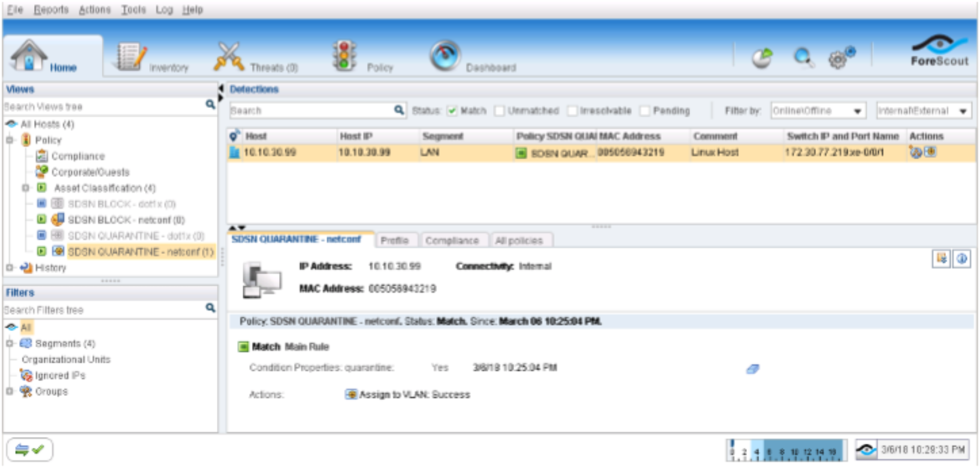Check the Pending status checkbox
Screen dimensions: 980x473
[x=645, y=110]
